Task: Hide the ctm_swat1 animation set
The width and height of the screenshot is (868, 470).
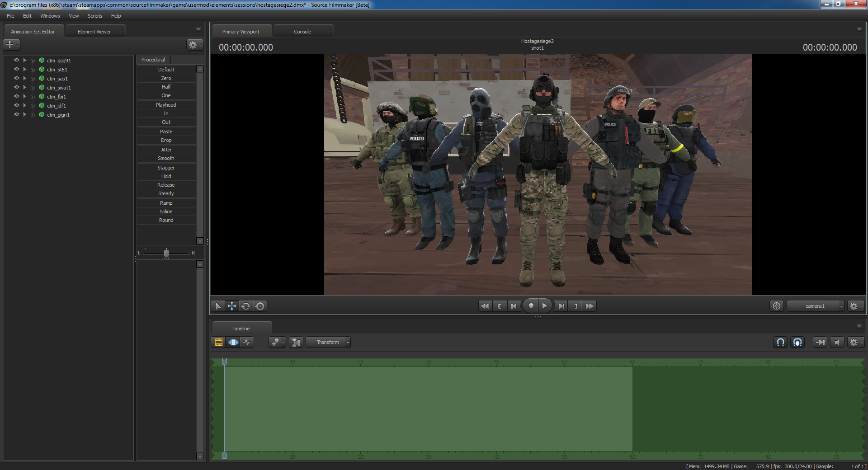Action: [17, 87]
